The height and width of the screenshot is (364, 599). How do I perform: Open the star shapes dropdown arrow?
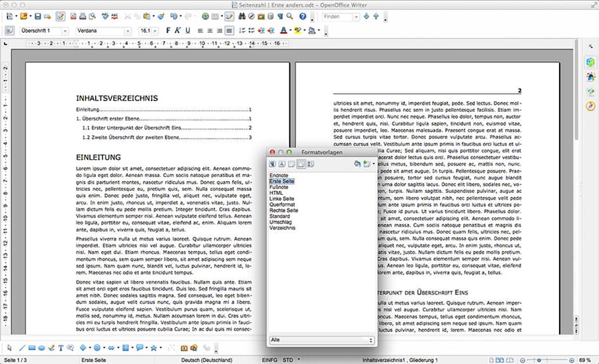[160, 348]
